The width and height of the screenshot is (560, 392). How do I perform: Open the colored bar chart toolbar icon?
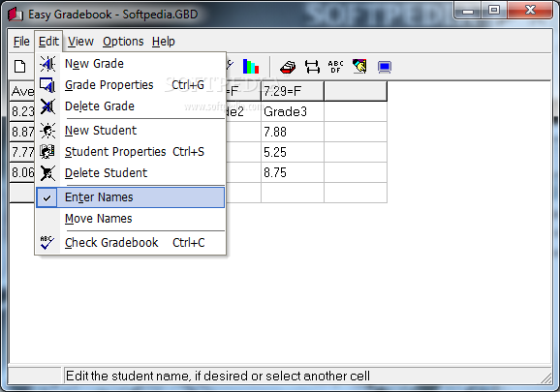[x=250, y=67]
